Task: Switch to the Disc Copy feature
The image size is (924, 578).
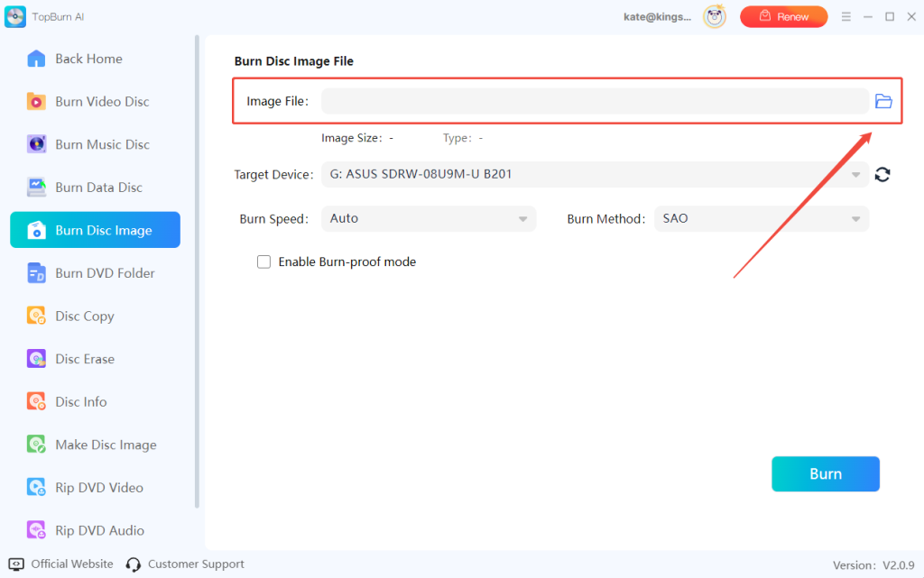Action: tap(79, 316)
